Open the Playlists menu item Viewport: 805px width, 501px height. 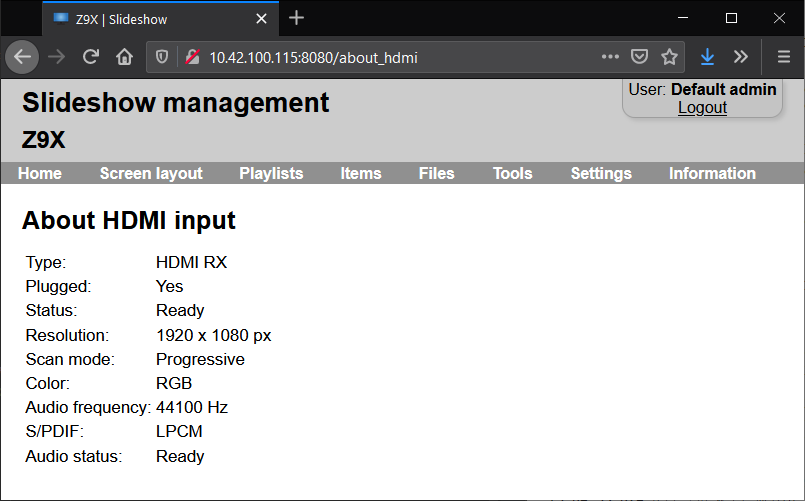click(x=271, y=174)
